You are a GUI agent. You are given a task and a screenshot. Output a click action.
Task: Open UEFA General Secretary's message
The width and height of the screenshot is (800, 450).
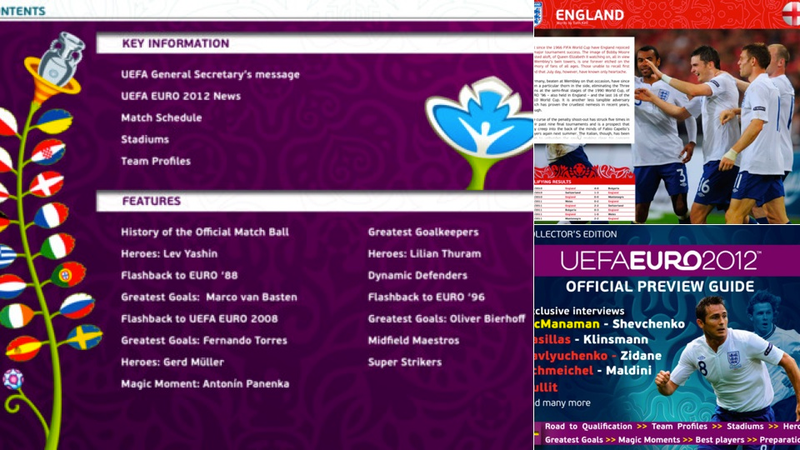point(210,74)
